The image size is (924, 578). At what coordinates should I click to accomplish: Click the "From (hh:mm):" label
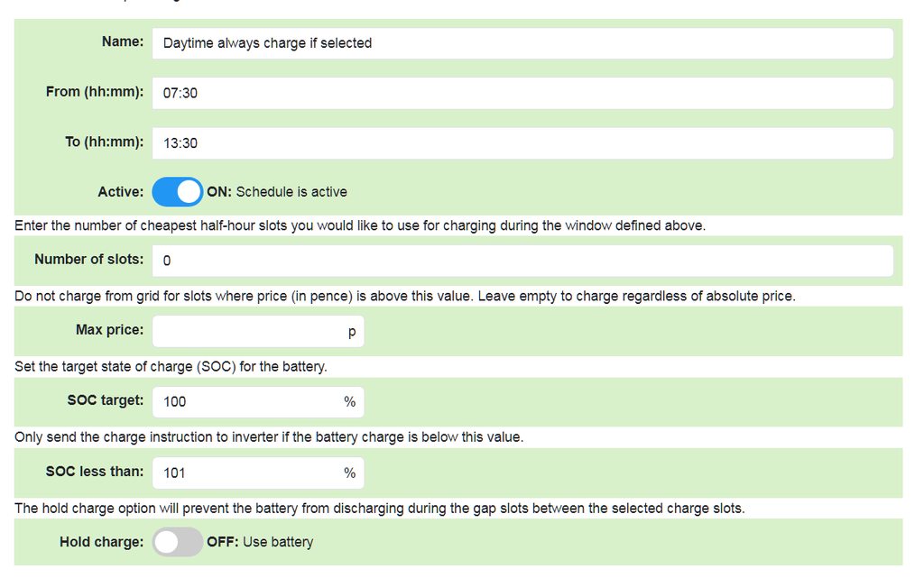tap(95, 91)
